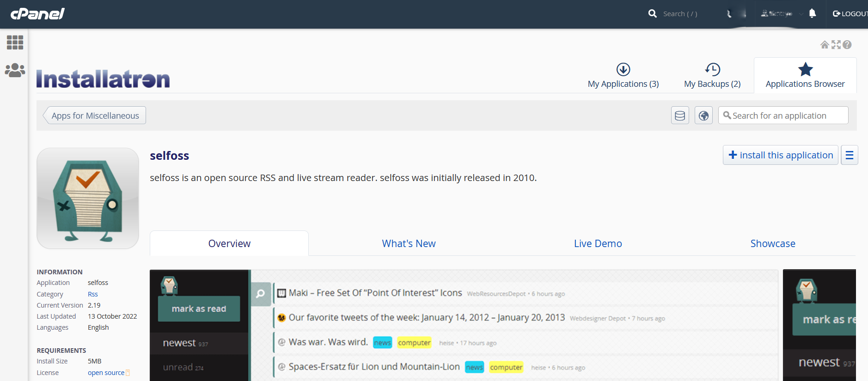
Task: Click the selfoss overview screenshot thumbnail
Action: pos(464,325)
